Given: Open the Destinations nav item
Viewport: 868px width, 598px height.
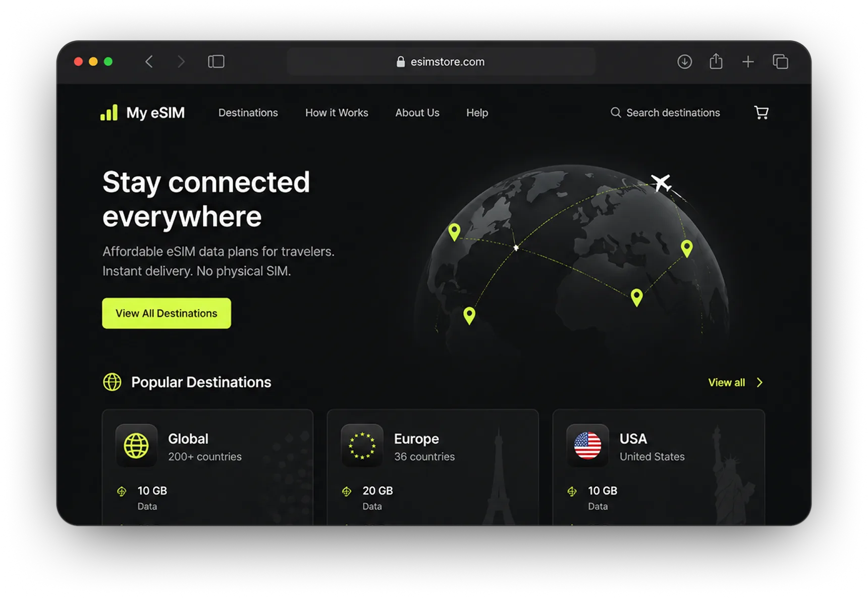Looking at the screenshot, I should [x=248, y=113].
